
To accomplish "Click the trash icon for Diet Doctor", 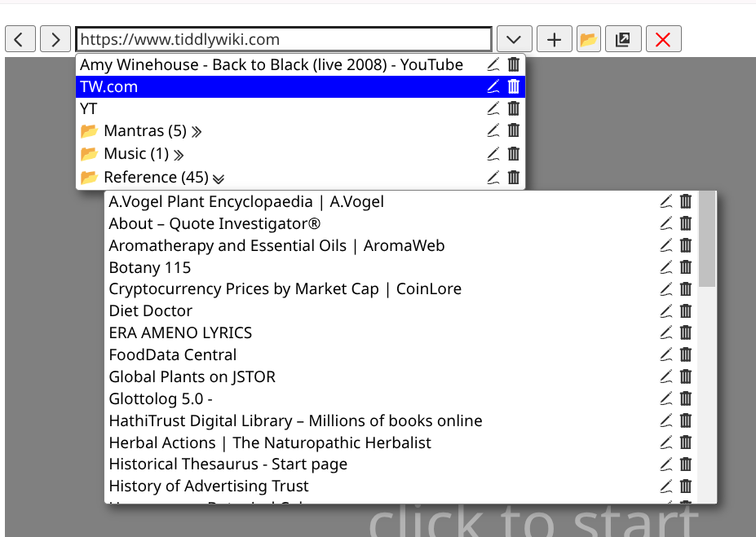I will (686, 310).
